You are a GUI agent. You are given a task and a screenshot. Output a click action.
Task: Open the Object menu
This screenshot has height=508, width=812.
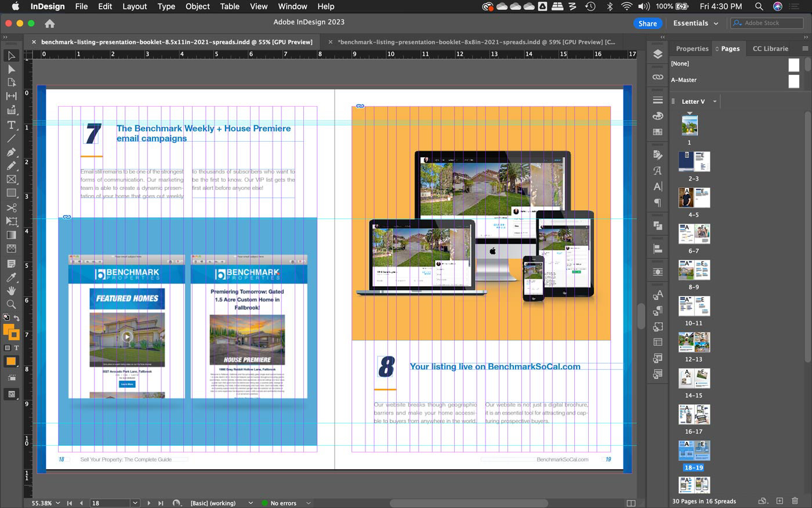click(197, 6)
